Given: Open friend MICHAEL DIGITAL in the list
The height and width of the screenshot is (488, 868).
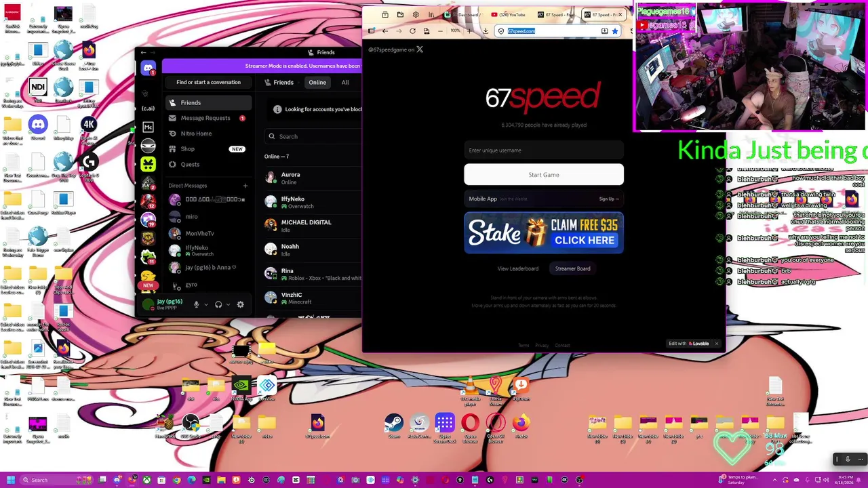Looking at the screenshot, I should (313, 226).
